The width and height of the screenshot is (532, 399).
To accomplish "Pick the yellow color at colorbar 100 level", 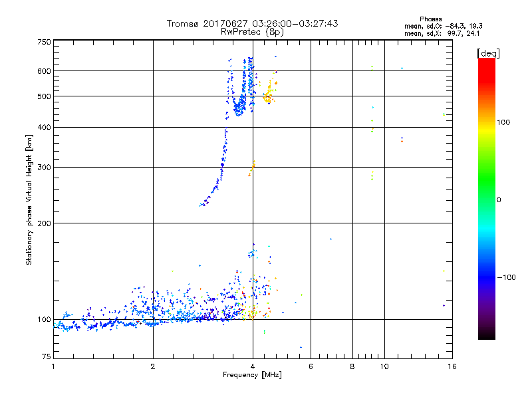I will click(487, 122).
